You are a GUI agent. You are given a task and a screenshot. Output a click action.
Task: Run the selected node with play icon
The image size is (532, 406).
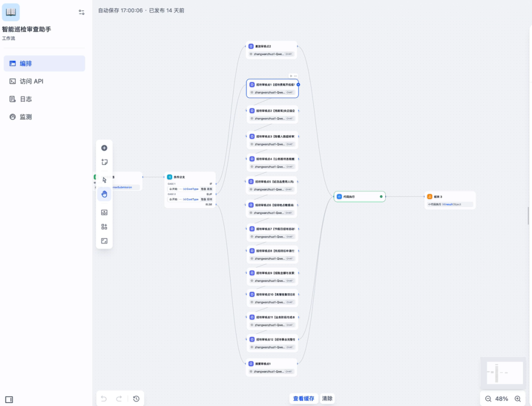291,76
